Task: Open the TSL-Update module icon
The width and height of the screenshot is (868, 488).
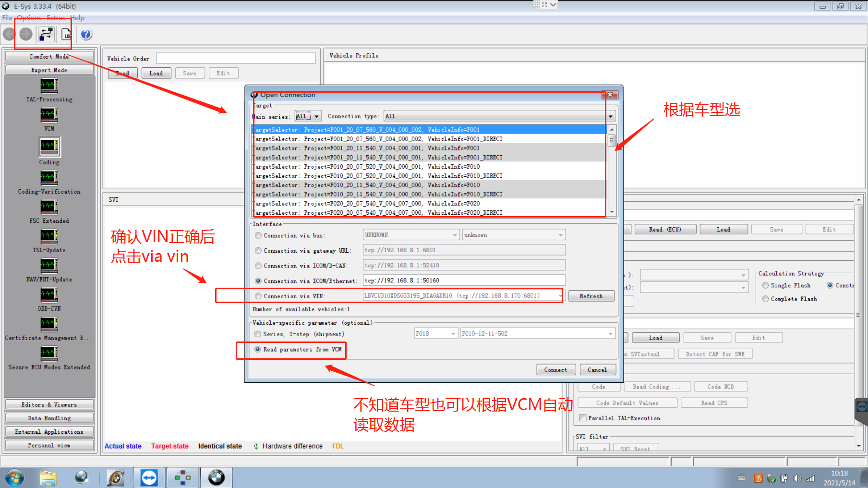Action: pyautogui.click(x=49, y=236)
